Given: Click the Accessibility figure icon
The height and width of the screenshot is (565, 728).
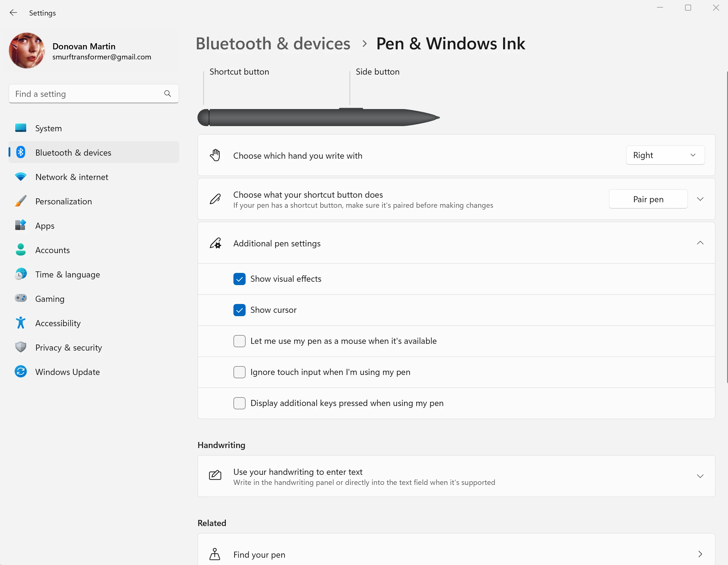Looking at the screenshot, I should pyautogui.click(x=21, y=323).
